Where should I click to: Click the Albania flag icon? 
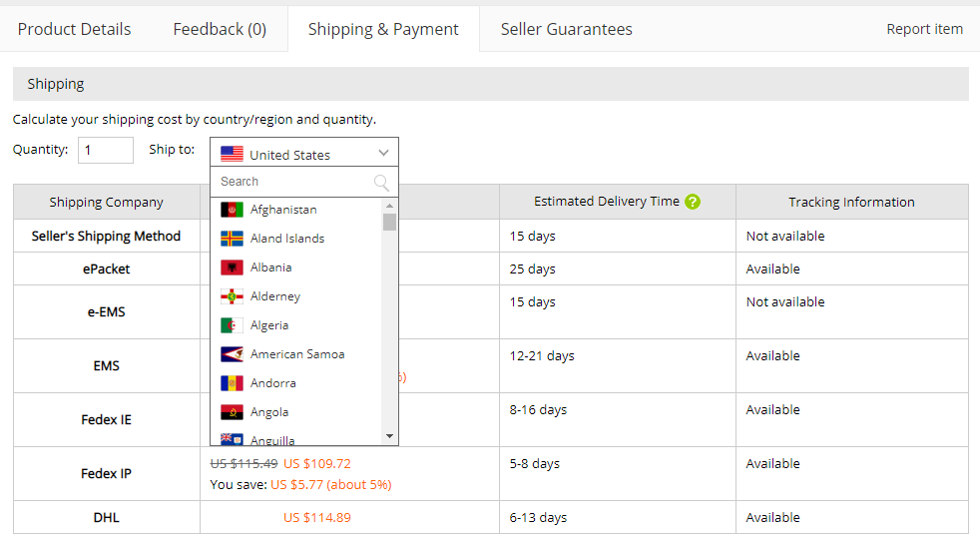pos(232,268)
